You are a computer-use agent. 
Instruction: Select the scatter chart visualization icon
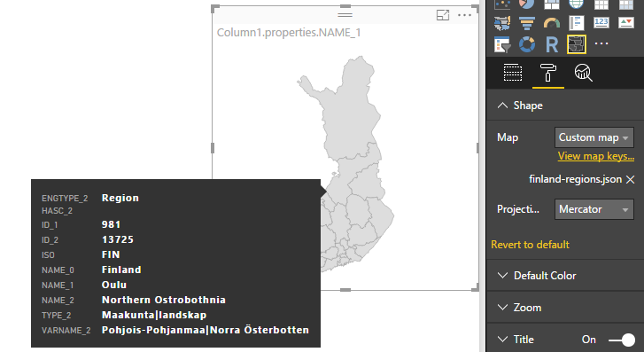coord(502,4)
